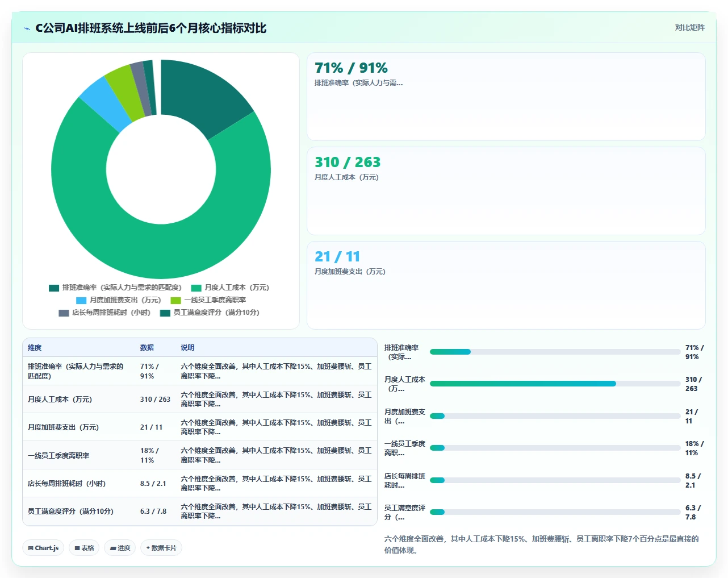Click the 表格 tag icon
This screenshot has height=578, width=728.
pos(77,548)
